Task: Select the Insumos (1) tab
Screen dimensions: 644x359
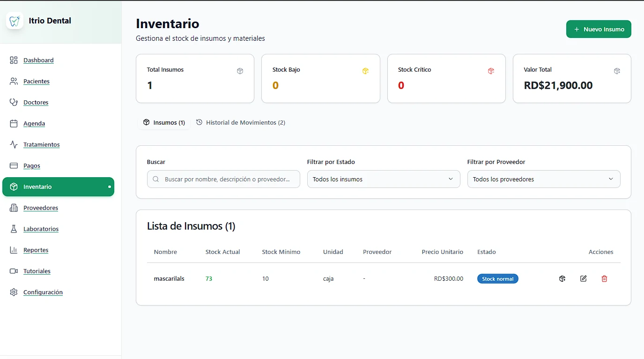Action: (164, 122)
